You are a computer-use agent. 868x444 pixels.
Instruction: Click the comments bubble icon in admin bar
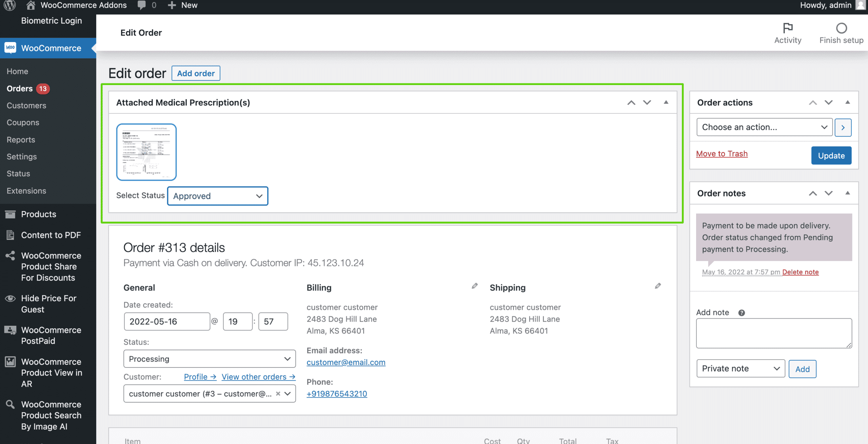[142, 5]
